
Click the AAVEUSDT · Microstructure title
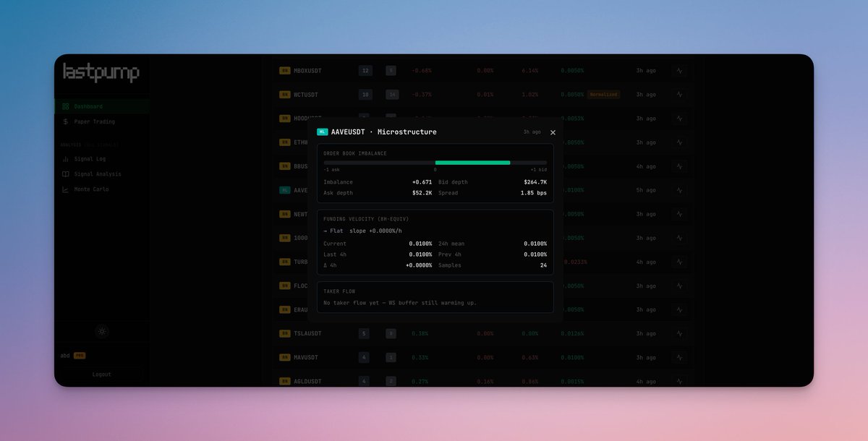tap(383, 132)
